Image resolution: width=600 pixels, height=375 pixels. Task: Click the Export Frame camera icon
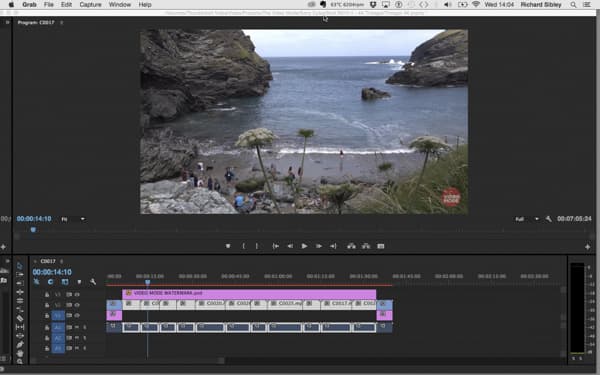pos(380,246)
